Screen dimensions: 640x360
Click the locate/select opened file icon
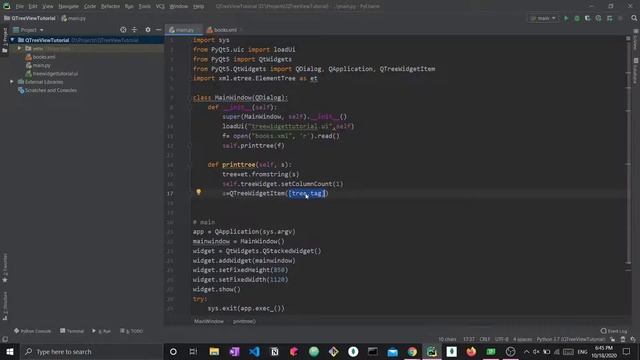click(123, 30)
